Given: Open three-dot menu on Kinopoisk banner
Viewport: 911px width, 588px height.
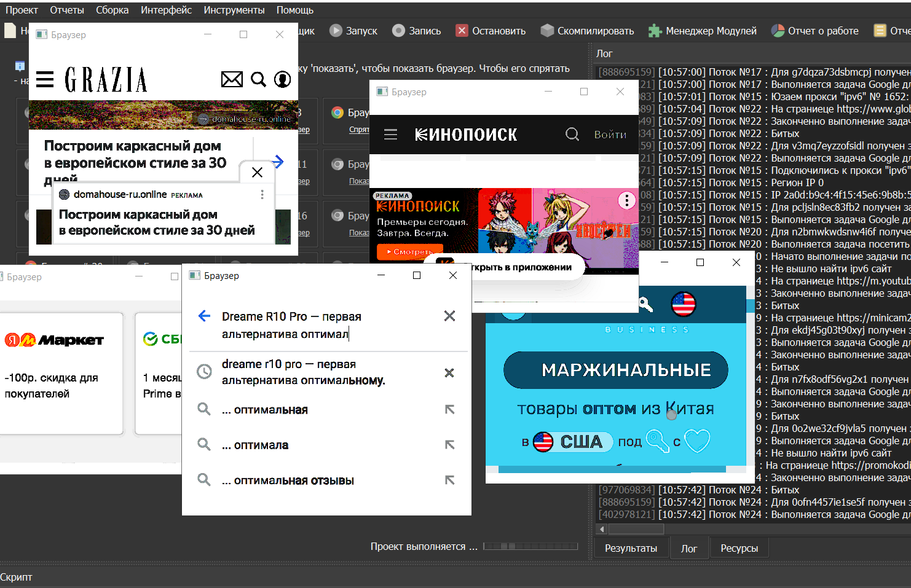Looking at the screenshot, I should pyautogui.click(x=626, y=200).
